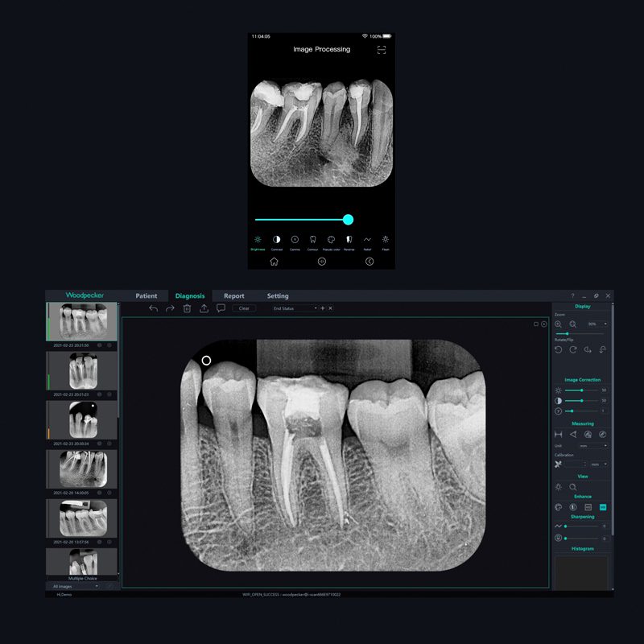Click the export upload icon in toolbar
The height and width of the screenshot is (644, 644).
pyautogui.click(x=204, y=308)
